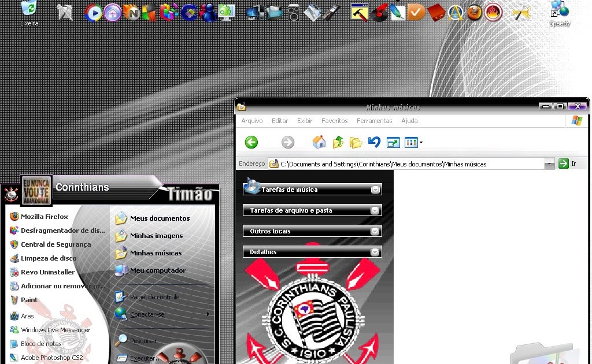This screenshot has width=592, height=364.
Task: Open the Arquivo menu
Action: (x=252, y=121)
